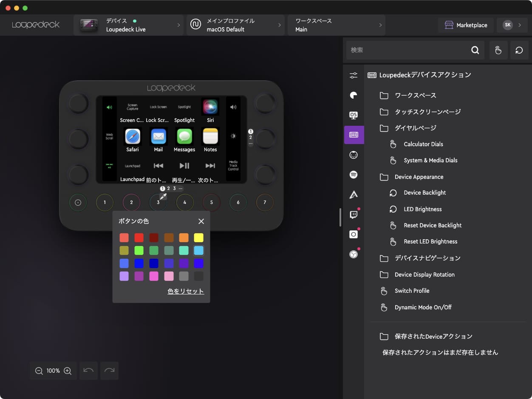
Task: Select round button 3 on the device
Action: (x=158, y=202)
